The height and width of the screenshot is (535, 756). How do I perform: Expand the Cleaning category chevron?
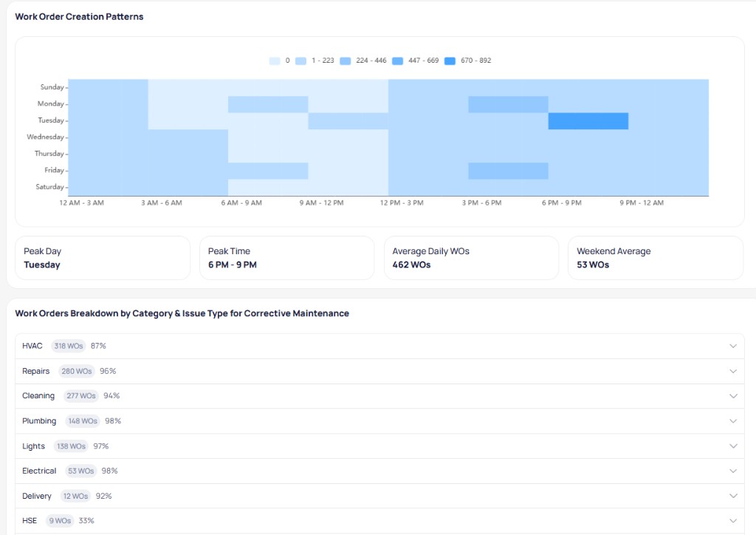click(733, 396)
